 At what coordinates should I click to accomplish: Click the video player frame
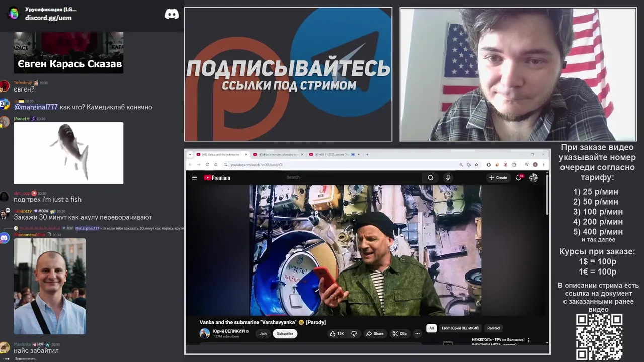[x=366, y=250]
